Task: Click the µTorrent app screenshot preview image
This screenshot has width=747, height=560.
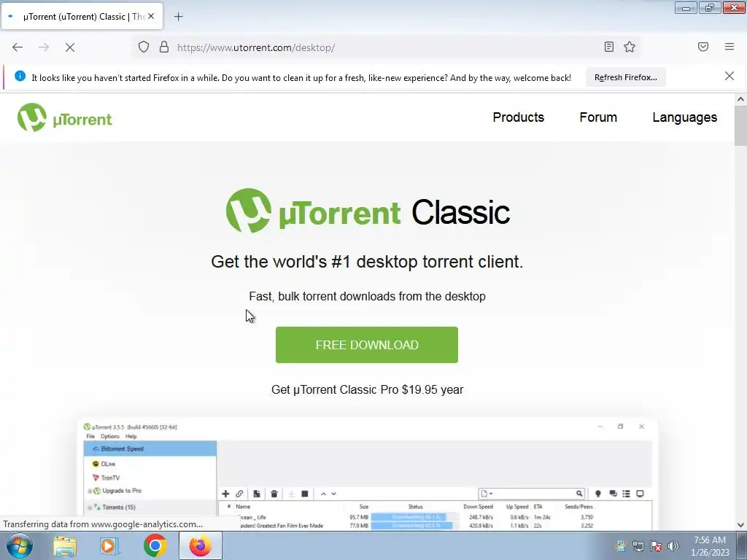Action: click(368, 474)
